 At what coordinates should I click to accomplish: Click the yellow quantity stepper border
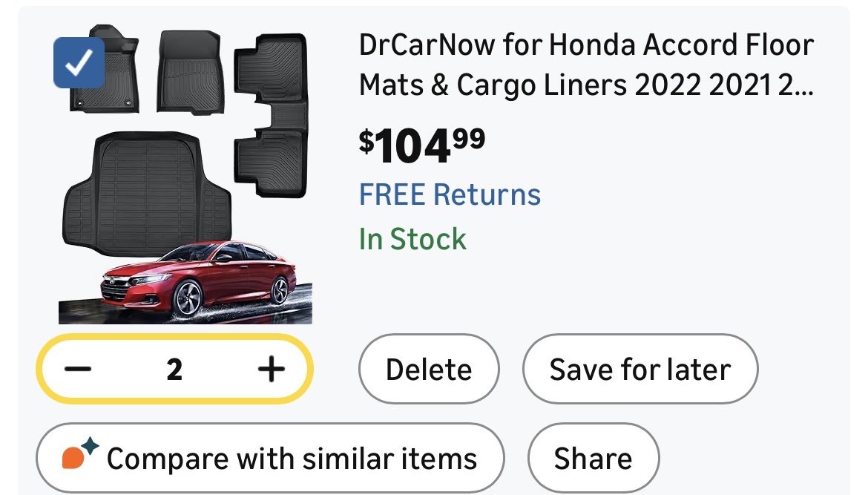coord(174,339)
